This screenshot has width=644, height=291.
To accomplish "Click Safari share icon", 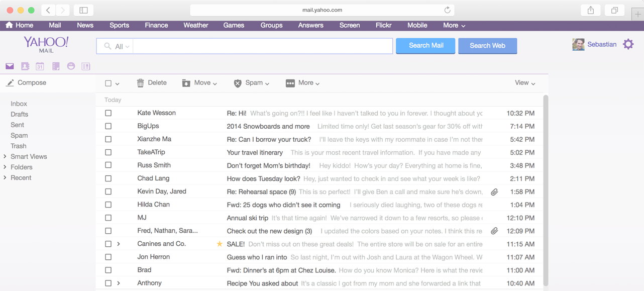I will tap(591, 10).
